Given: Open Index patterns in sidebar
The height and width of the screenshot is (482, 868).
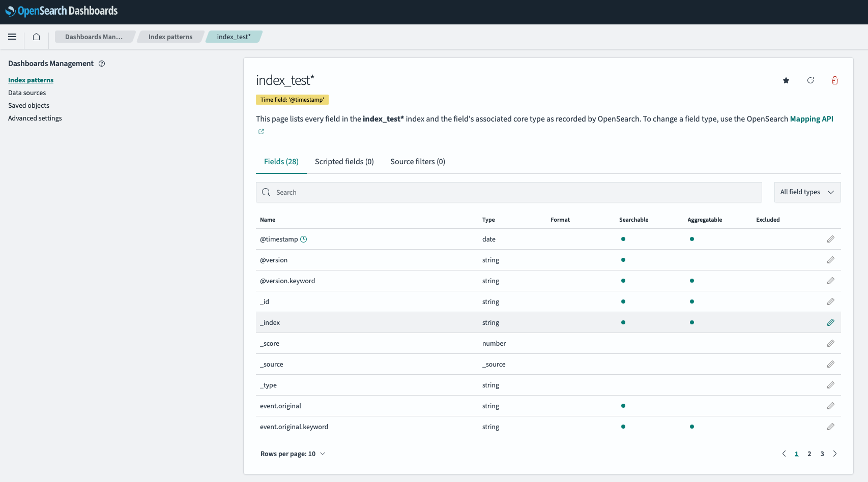Looking at the screenshot, I should (x=31, y=80).
